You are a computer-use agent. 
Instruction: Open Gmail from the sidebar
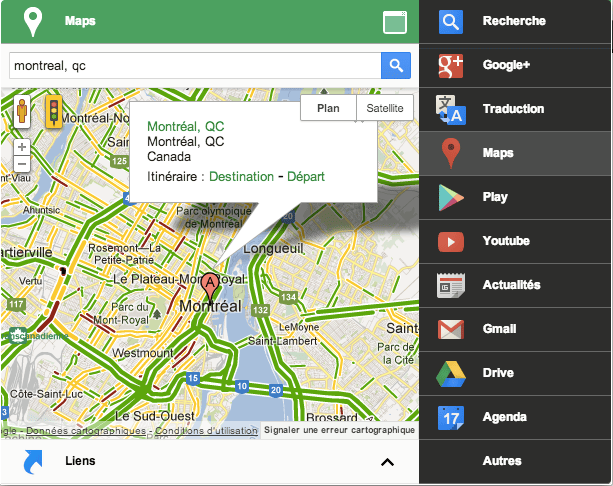tap(514, 329)
